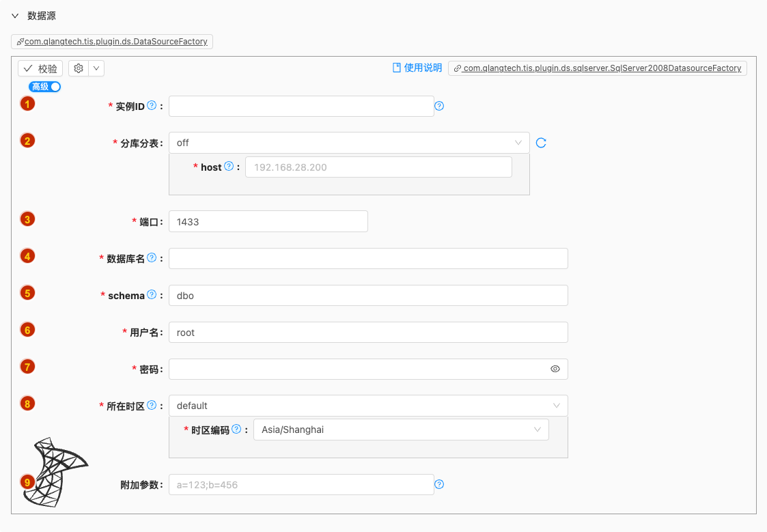This screenshot has width=767, height=532.
Task: Click the help icon beside schema label
Action: point(152,295)
